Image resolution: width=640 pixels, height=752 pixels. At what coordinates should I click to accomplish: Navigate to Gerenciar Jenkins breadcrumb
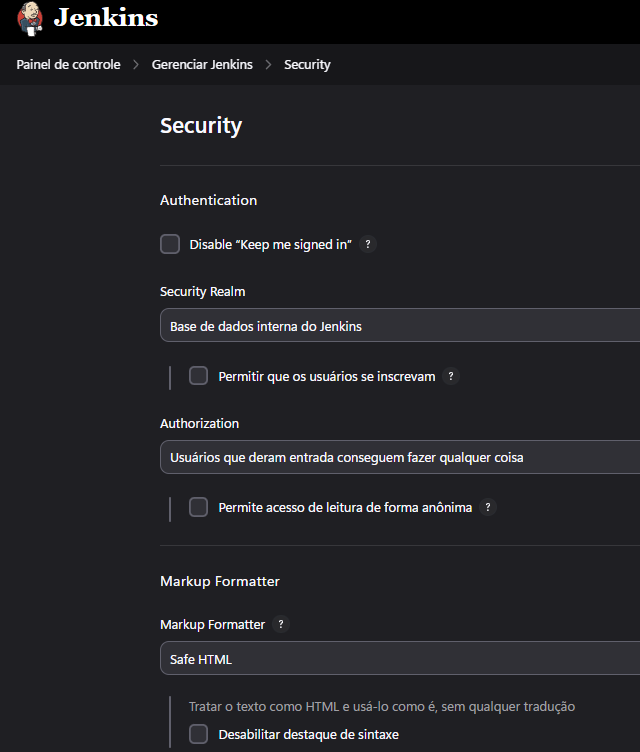tap(202, 65)
